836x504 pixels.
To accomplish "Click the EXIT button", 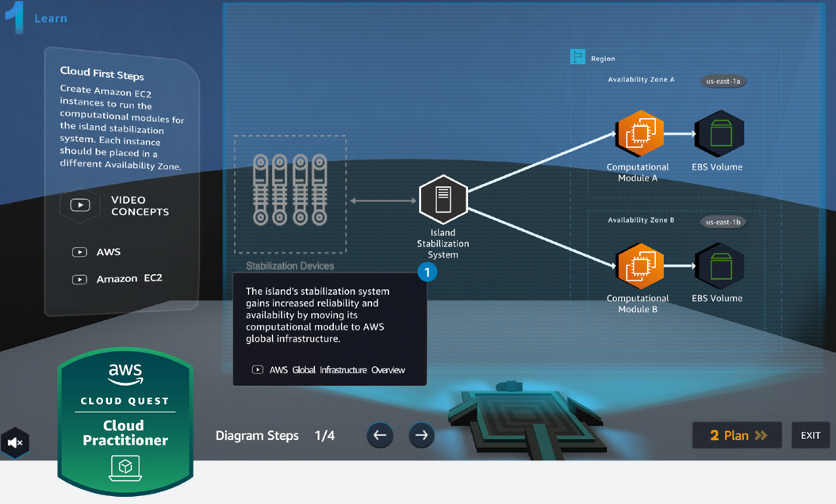I will (811, 435).
